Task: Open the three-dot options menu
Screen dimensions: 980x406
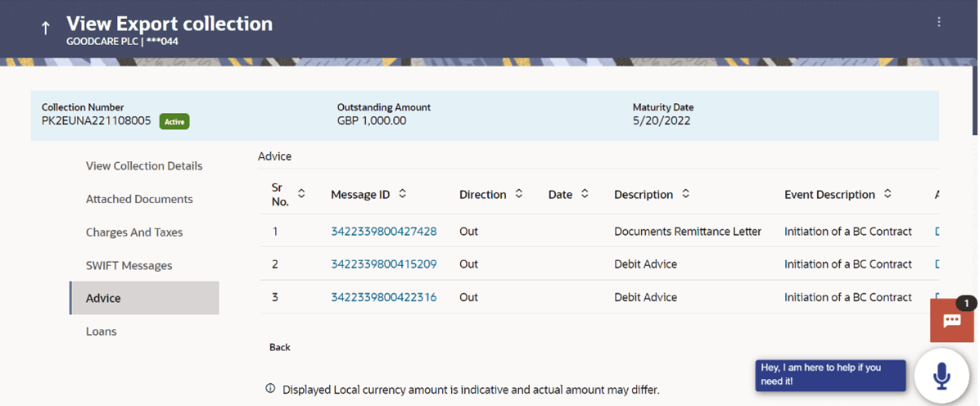Action: 939,22
